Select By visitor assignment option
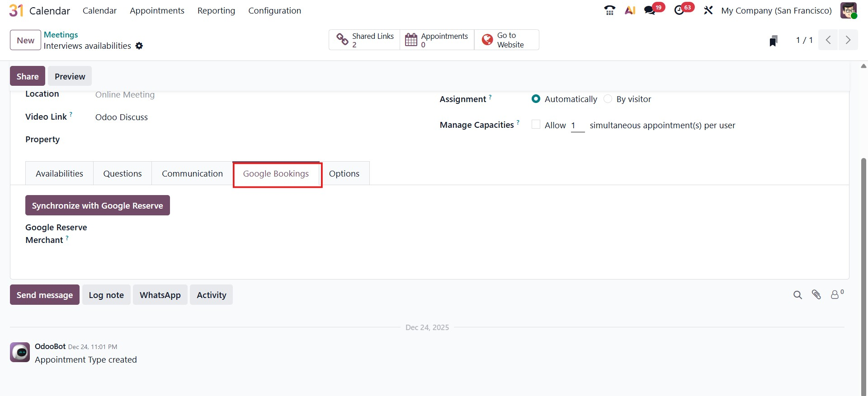868x396 pixels. (608, 99)
